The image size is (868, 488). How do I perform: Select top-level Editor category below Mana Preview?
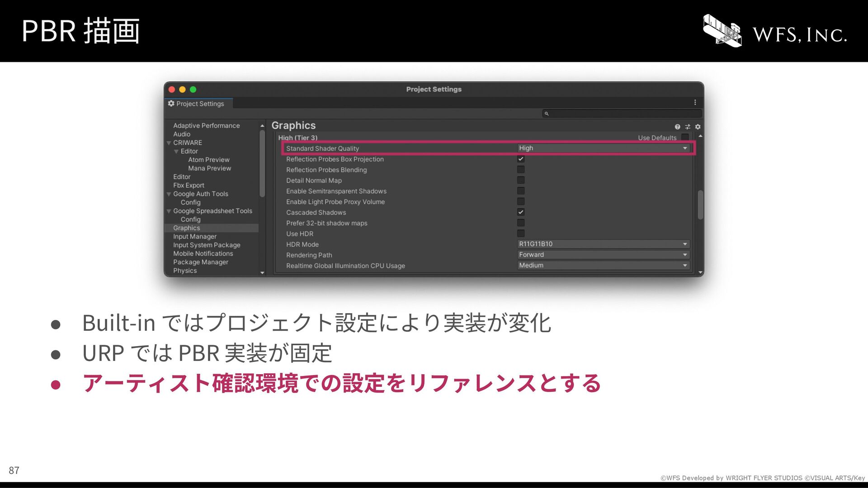182,177
